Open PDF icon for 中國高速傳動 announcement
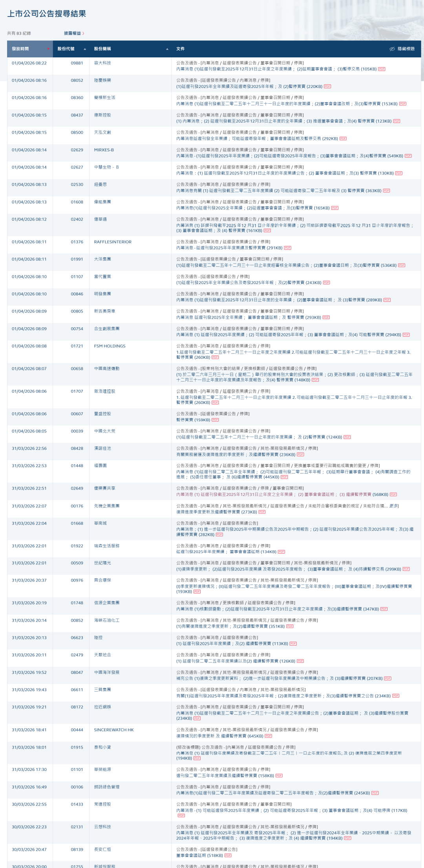This screenshot has width=424, height=868. click(x=315, y=380)
